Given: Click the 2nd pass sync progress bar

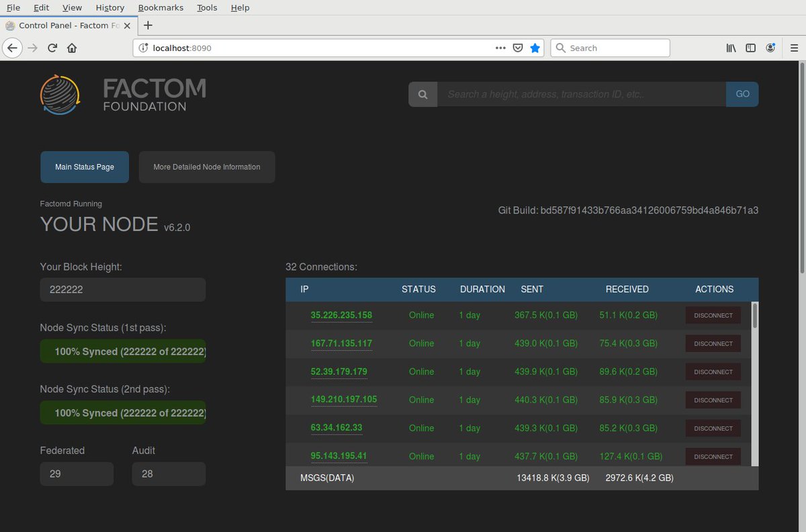Looking at the screenshot, I should click(x=123, y=412).
